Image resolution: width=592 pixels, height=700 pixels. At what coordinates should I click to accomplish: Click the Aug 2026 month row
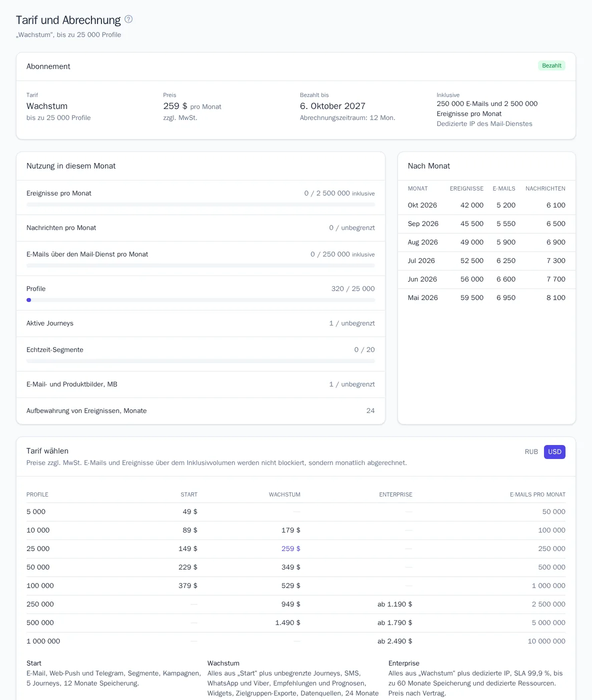pyautogui.click(x=486, y=242)
